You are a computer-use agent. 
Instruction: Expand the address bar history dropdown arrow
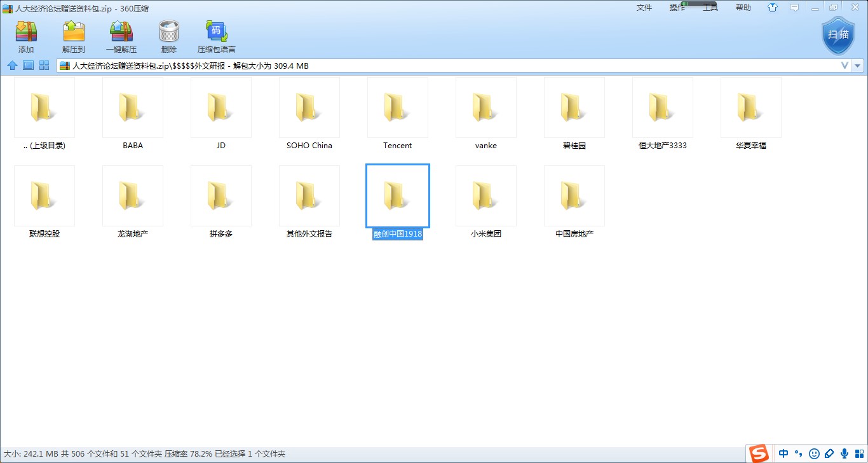[858, 66]
